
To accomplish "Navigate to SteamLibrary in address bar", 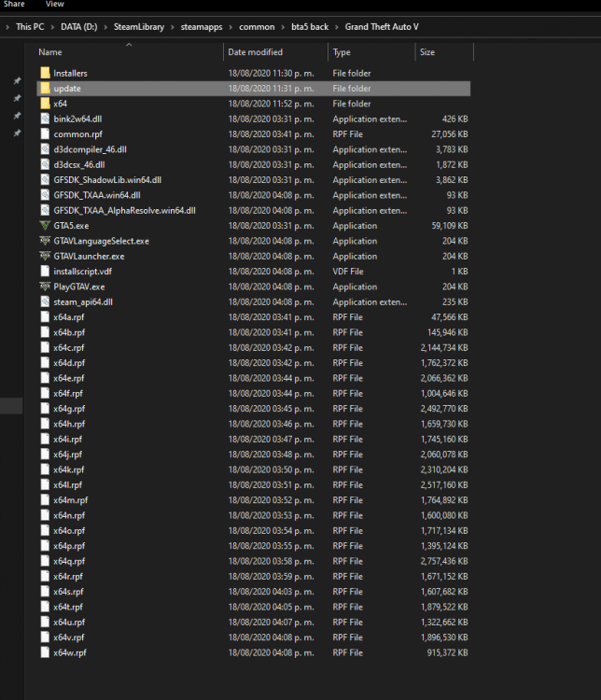I will click(x=139, y=27).
